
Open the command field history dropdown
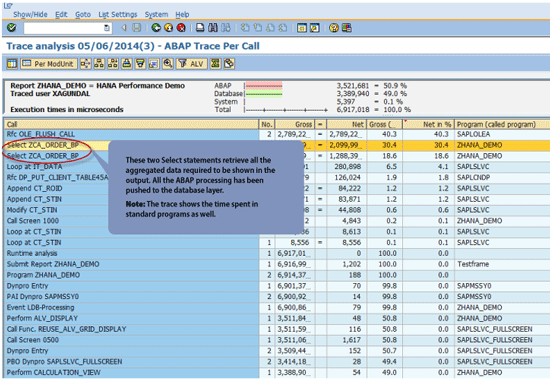pos(107,28)
